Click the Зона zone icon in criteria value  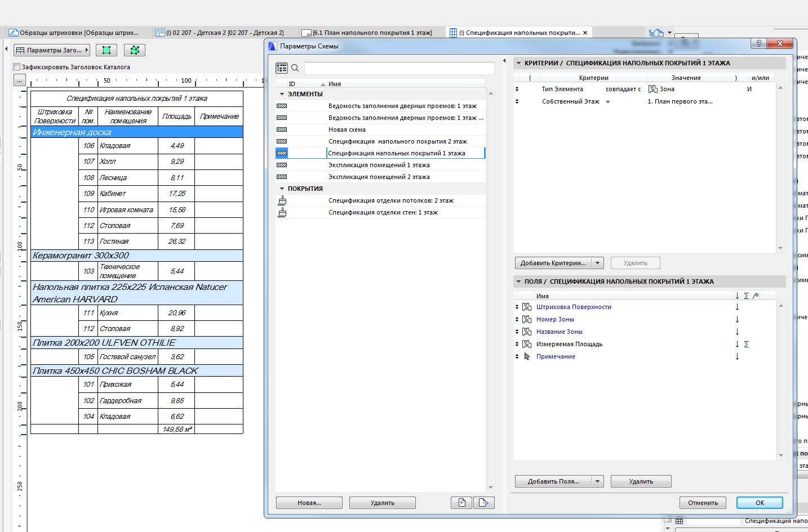[653, 89]
